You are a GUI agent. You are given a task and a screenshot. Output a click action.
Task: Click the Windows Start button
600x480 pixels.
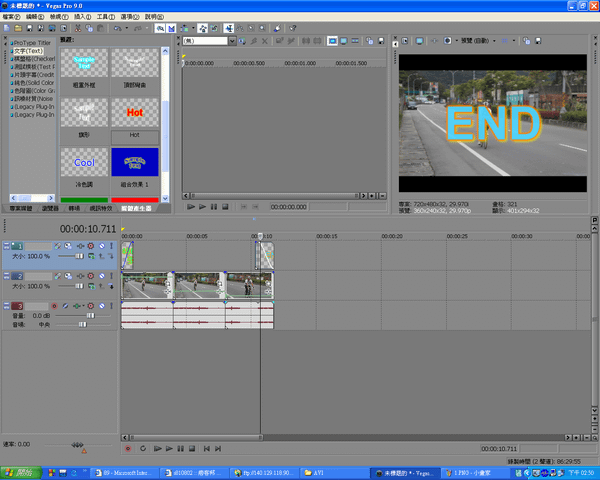tap(20, 473)
